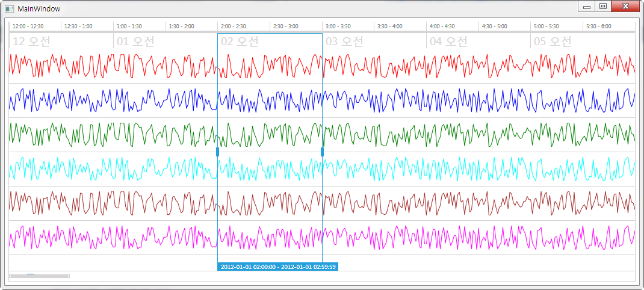Click the red waveform series
The image size is (644, 290).
[x=322, y=66]
